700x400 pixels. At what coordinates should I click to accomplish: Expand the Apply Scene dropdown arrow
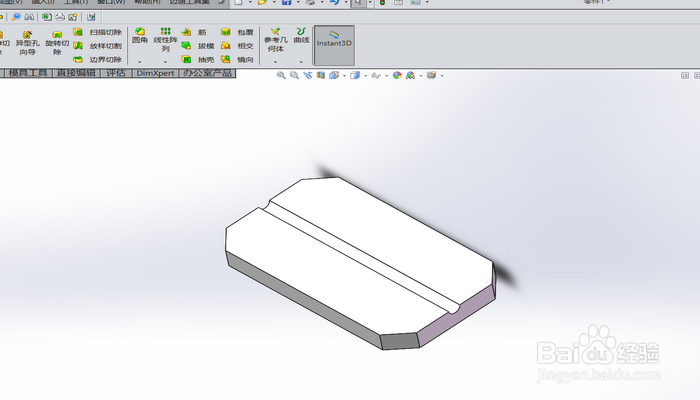pos(421,76)
